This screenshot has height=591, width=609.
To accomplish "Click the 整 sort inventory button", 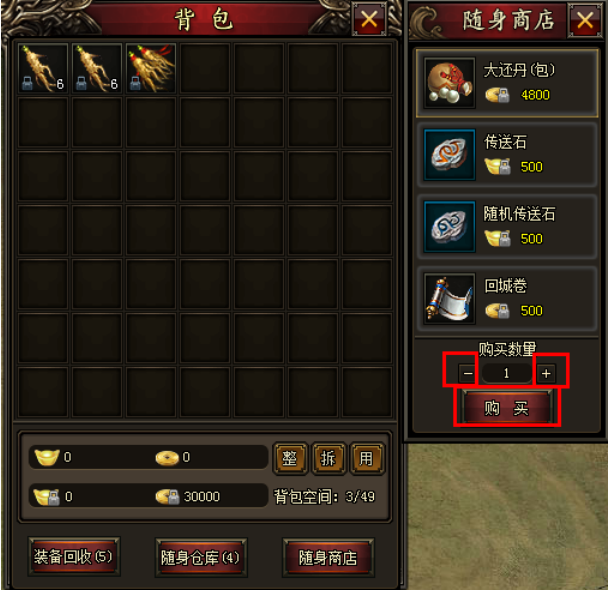I will 290,458.
